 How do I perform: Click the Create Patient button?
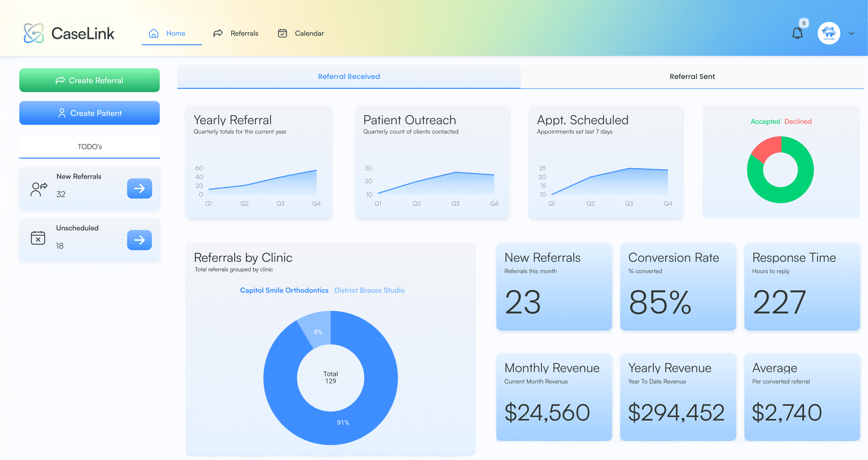(x=89, y=113)
